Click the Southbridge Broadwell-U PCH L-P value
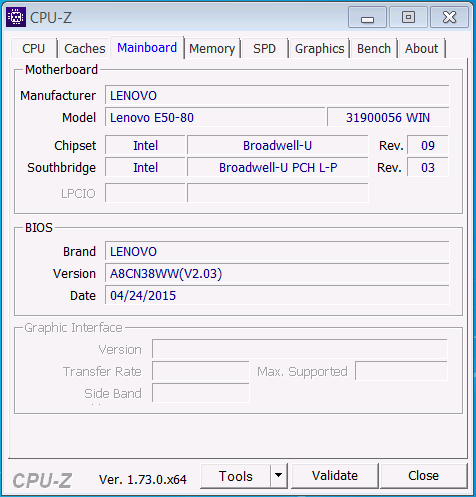Viewport: 476px width, 497px height. (278, 167)
